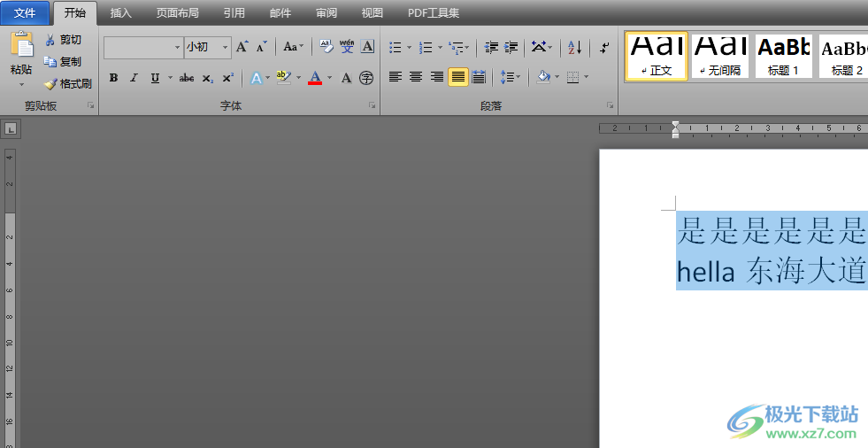Click Shrink Font icon
Screen dimensions: 868x448
pyautogui.click(x=262, y=47)
